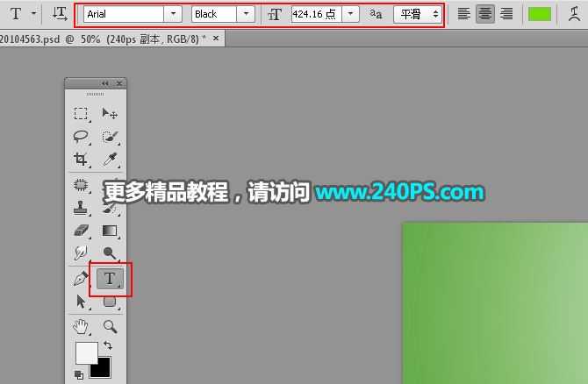Select the Quick Selection tool

tap(110, 137)
